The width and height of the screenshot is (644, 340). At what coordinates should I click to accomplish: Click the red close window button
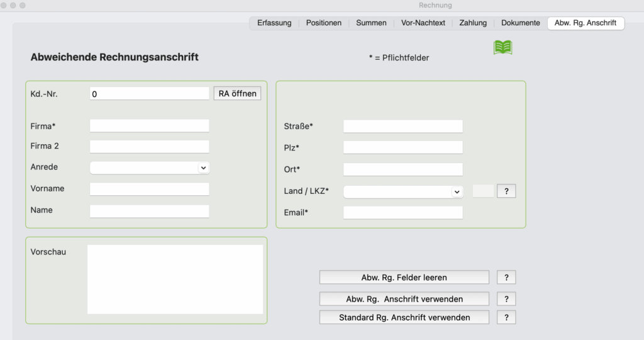click(4, 5)
